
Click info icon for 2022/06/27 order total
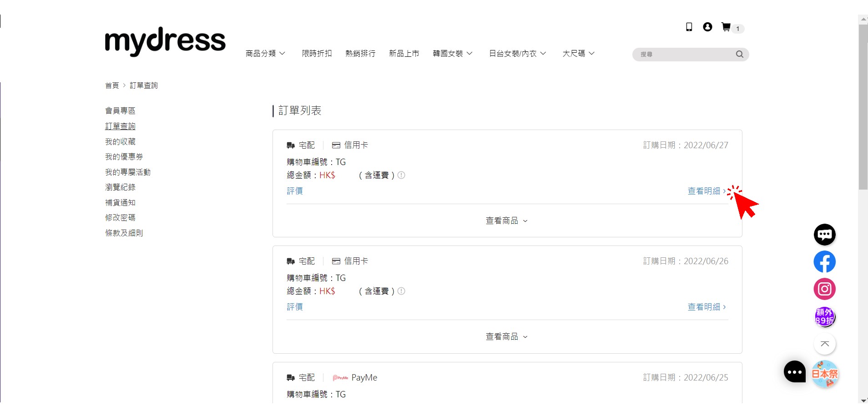click(x=401, y=175)
